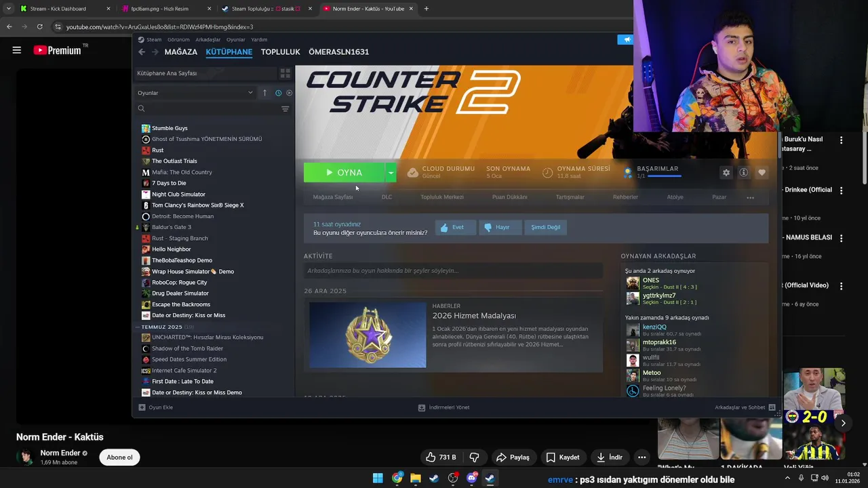Switch library to grid view icon

point(285,73)
